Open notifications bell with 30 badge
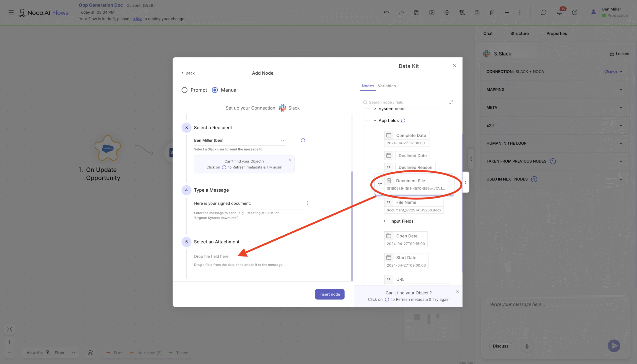The width and height of the screenshot is (637, 364). point(559,12)
